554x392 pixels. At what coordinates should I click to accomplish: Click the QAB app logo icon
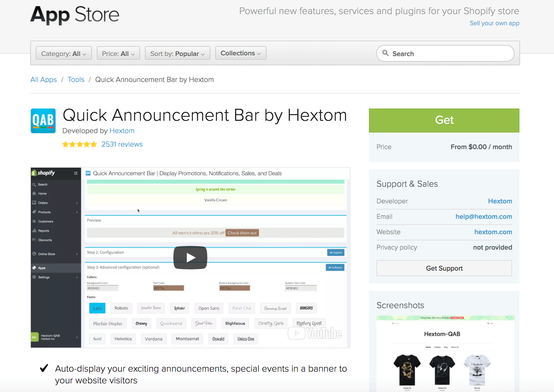43,121
